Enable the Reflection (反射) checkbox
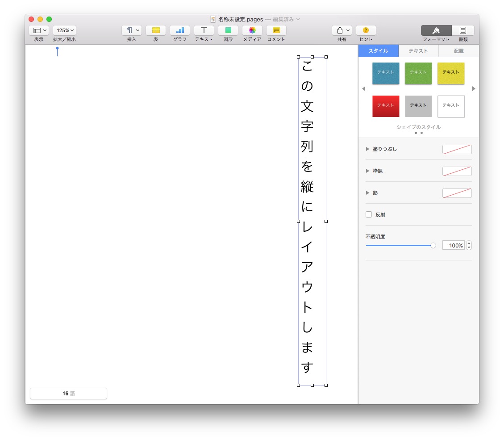The height and width of the screenshot is (440, 504). tap(369, 214)
